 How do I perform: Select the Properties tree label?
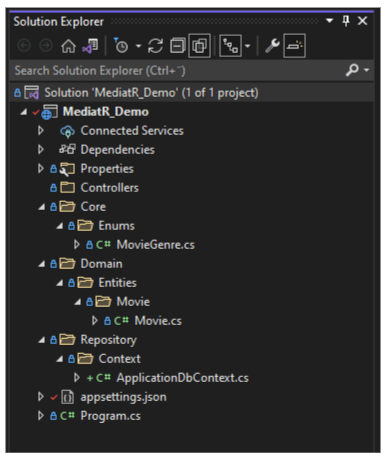pyautogui.click(x=107, y=169)
